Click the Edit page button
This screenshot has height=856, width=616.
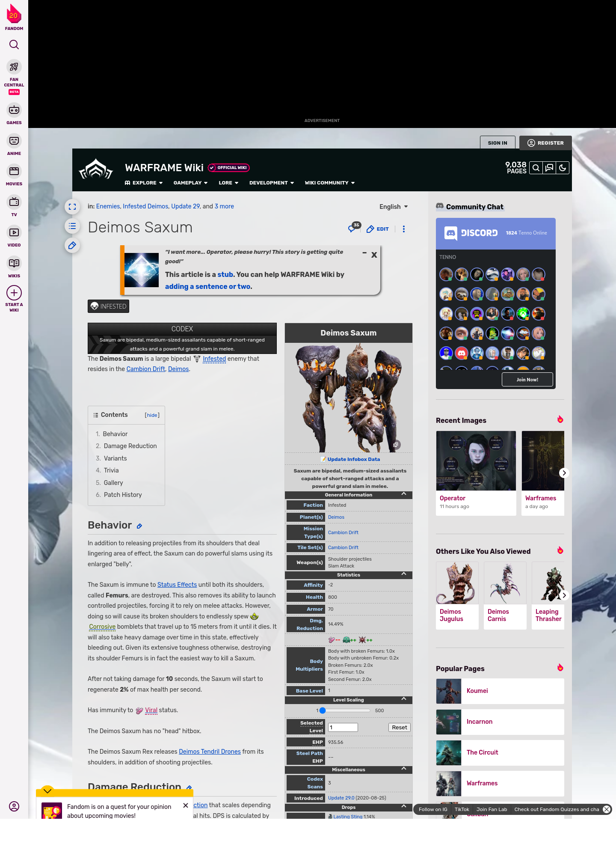[378, 229]
